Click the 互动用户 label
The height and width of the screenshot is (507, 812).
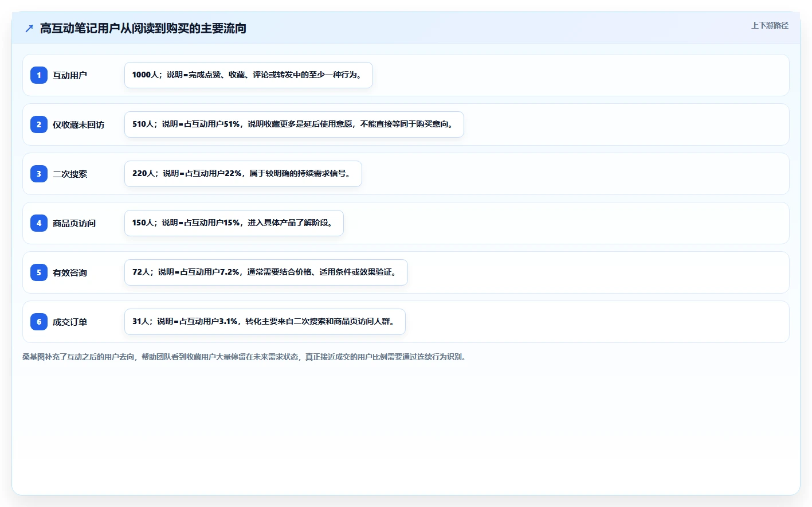(70, 75)
